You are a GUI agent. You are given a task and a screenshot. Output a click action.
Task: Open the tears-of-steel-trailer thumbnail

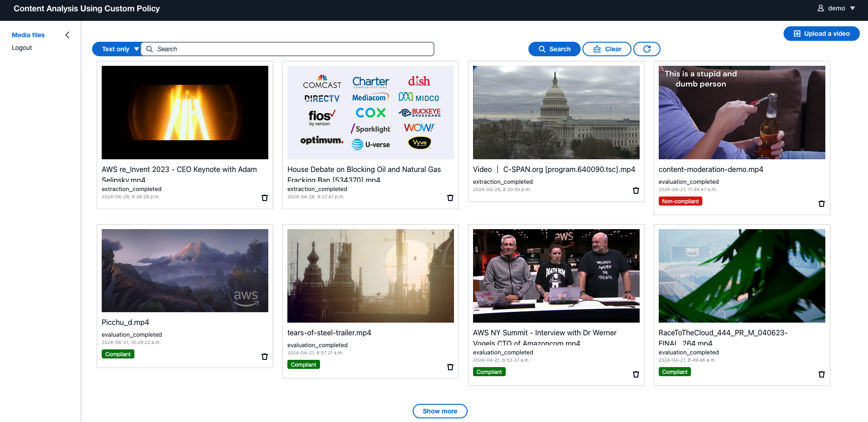coord(370,276)
